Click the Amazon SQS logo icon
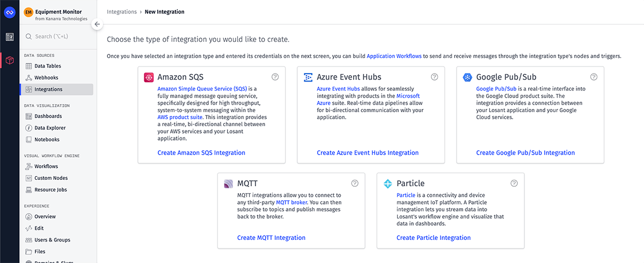 point(149,77)
